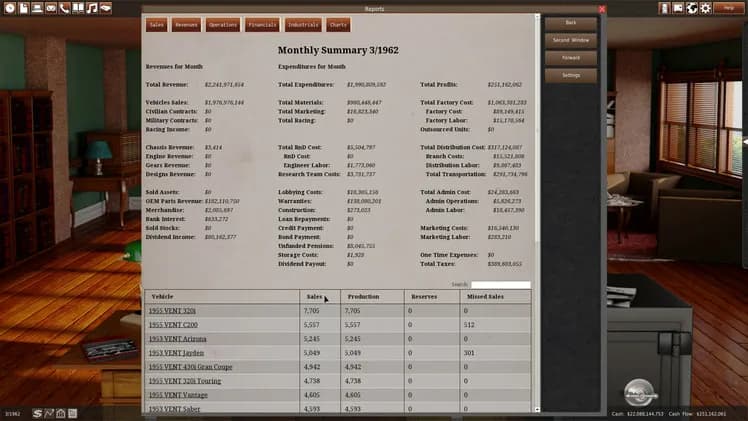Click the dollar sign icon in bottom bar

[x=37, y=413]
